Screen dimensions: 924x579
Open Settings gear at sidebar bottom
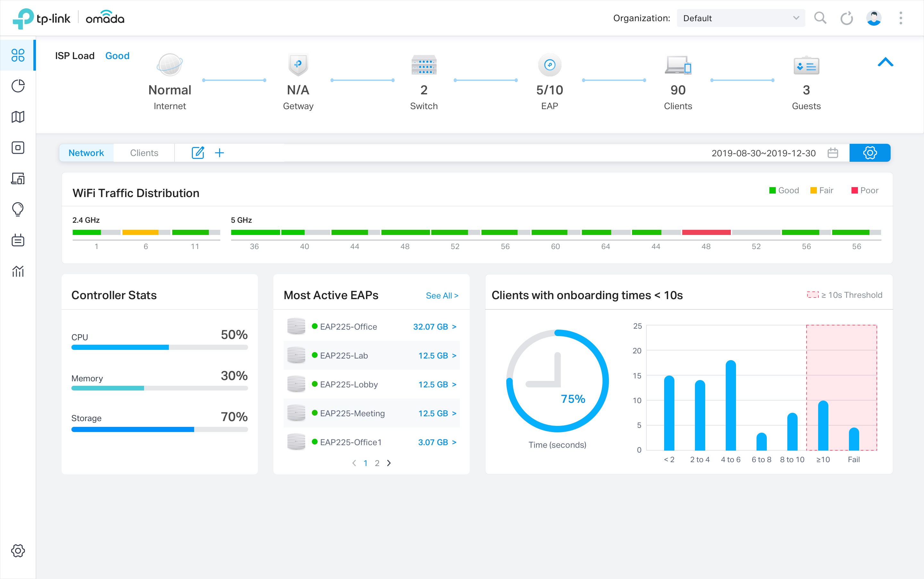click(18, 551)
